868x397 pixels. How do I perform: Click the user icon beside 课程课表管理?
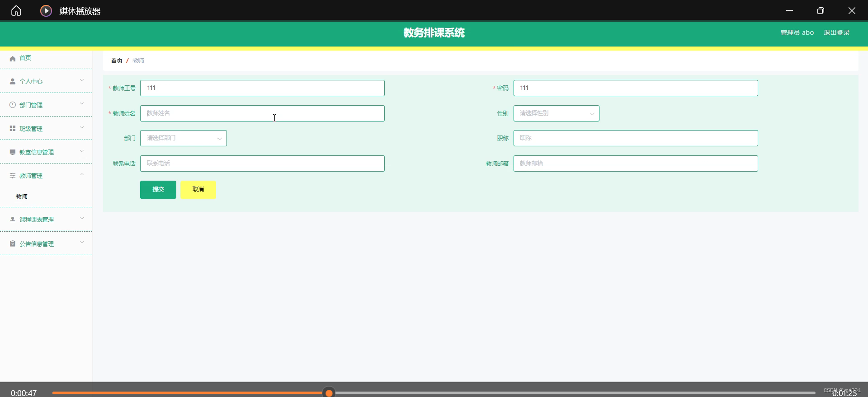(13, 220)
